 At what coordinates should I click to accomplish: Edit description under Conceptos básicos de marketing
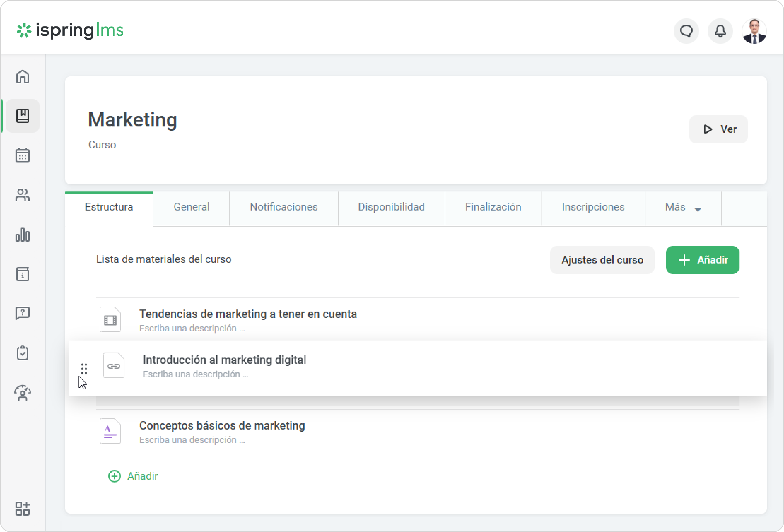click(x=192, y=440)
